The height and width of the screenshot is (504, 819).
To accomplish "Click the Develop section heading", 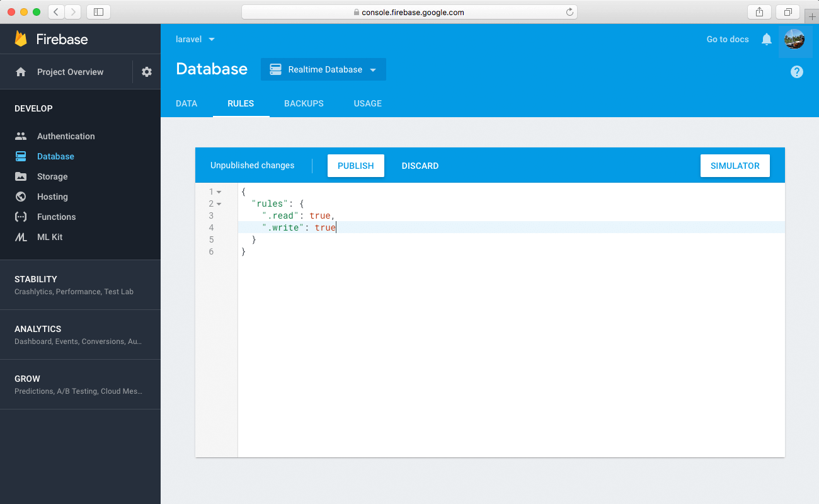I will [x=33, y=108].
